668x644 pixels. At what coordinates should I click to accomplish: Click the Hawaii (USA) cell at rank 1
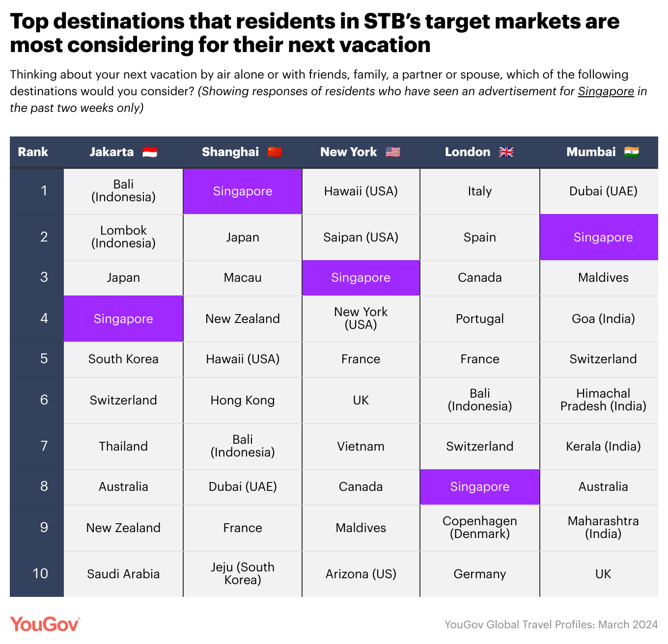tap(361, 191)
